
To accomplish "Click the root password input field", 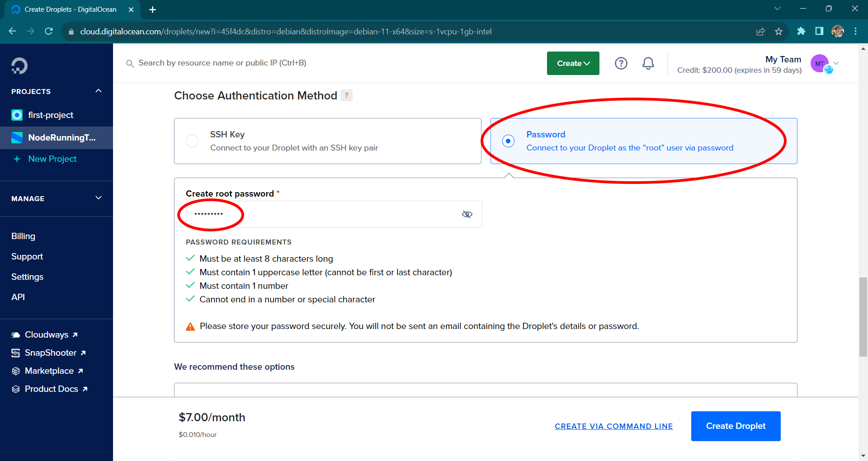I will point(334,214).
